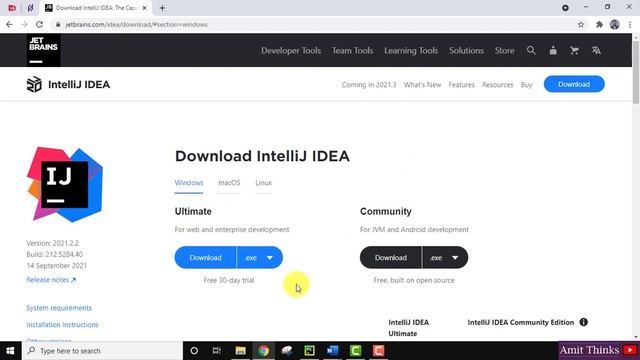Open Task View on the taskbar

click(x=217, y=351)
